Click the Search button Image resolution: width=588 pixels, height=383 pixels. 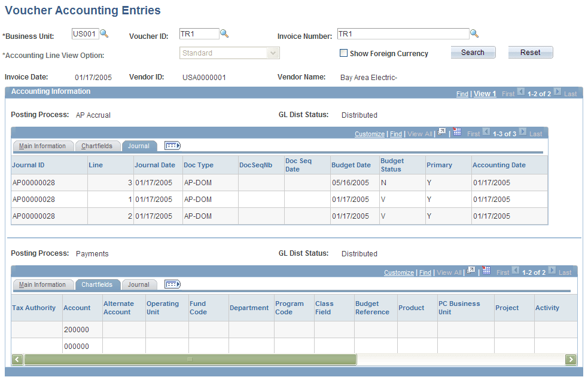pos(473,52)
